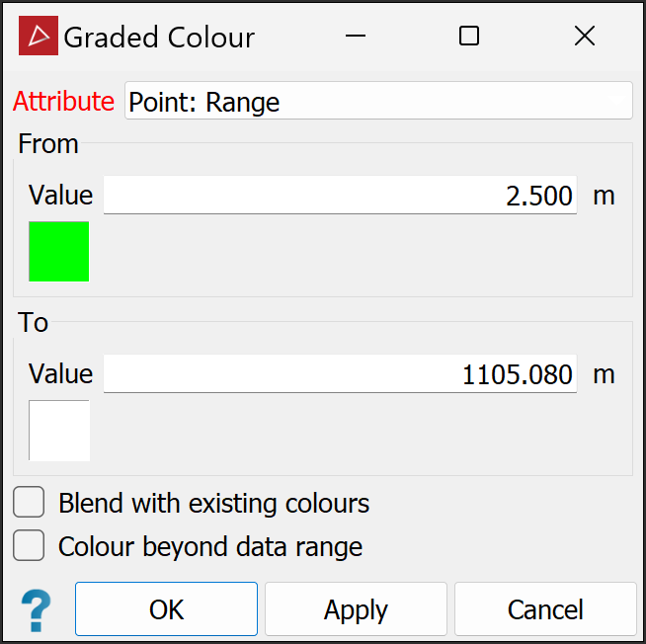Pick the white To colour swatch
The width and height of the screenshot is (646, 644).
pyautogui.click(x=59, y=431)
